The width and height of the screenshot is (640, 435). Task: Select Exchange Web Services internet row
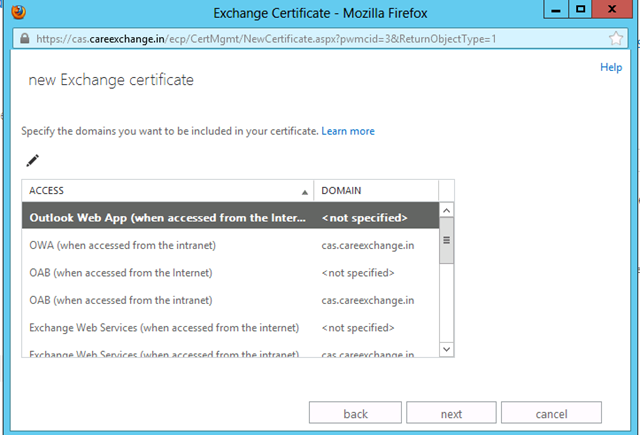point(230,328)
